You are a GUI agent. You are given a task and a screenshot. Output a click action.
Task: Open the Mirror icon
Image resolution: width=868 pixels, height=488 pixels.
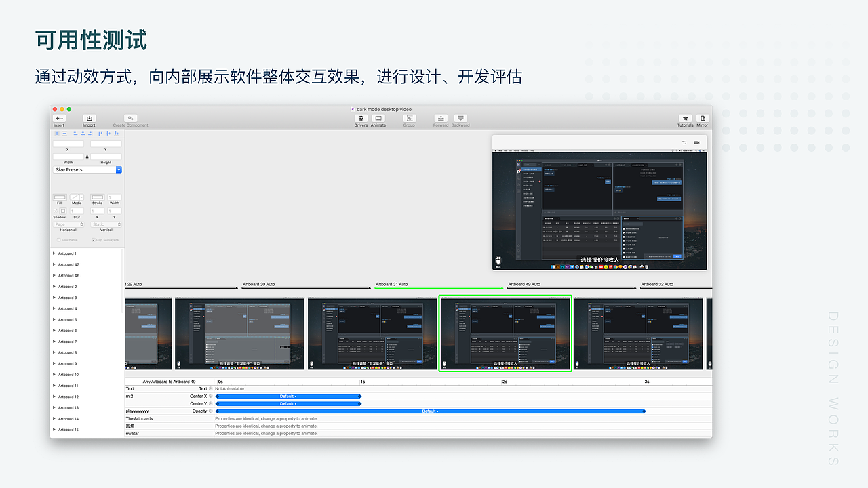coord(703,118)
